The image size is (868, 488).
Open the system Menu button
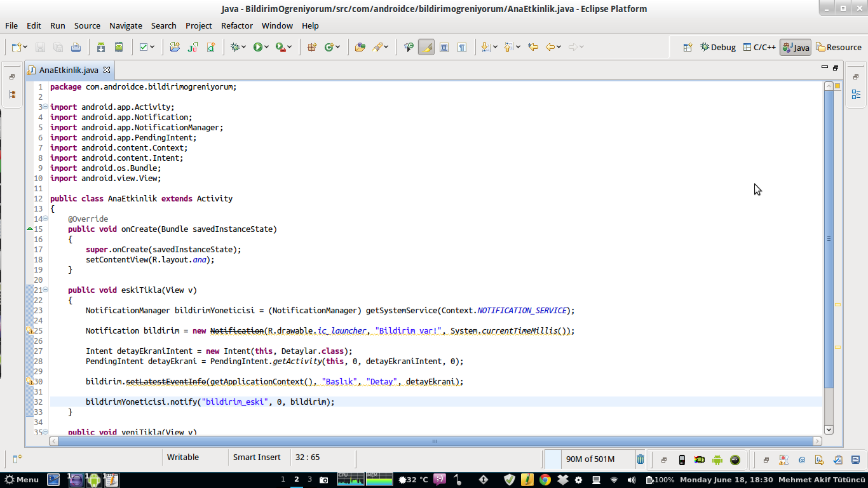click(22, 480)
